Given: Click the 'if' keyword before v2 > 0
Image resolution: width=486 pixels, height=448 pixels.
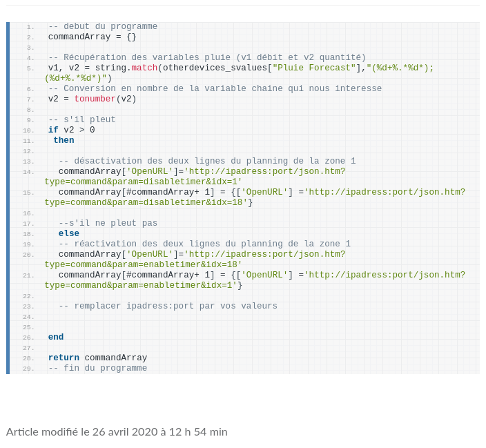Looking at the screenshot, I should [53, 130].
